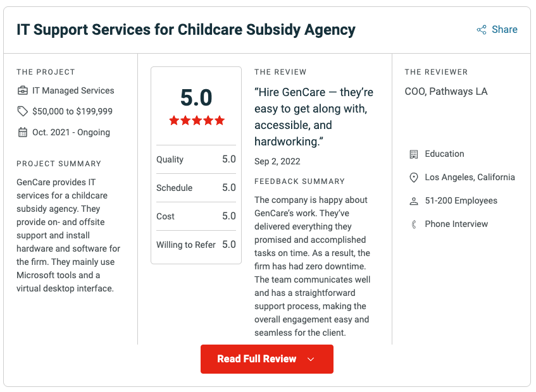Click the location pin icon
Viewport: 536px width, 392px height.
(414, 178)
